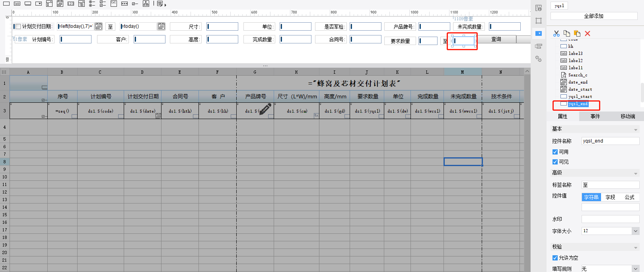644x272 pixels.
Task: Click the 全部添加 button
Action: [x=594, y=16]
